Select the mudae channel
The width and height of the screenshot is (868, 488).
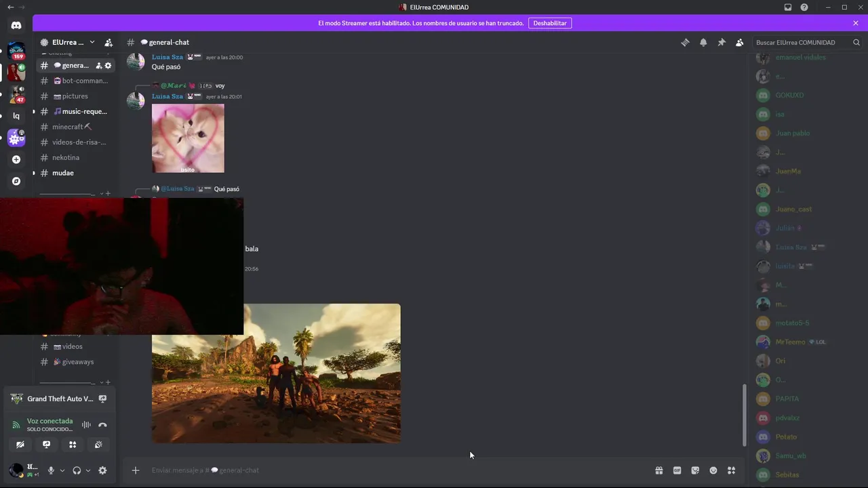(x=75, y=173)
